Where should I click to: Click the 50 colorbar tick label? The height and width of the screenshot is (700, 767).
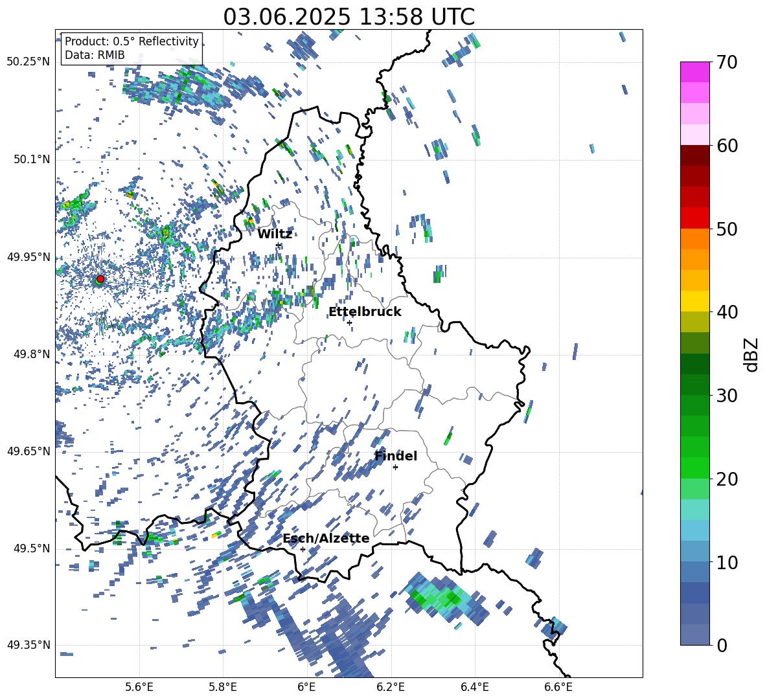727,229
